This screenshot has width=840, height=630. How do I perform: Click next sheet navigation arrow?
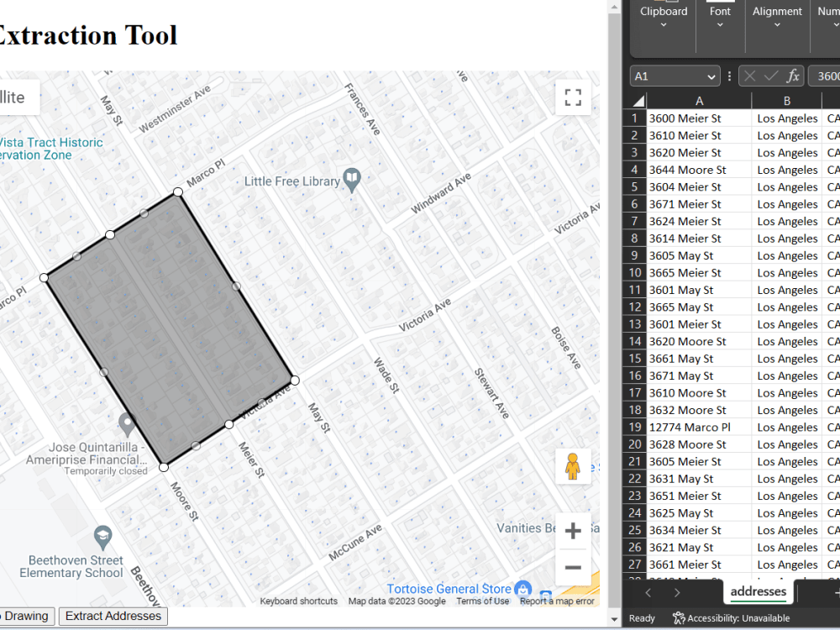[676, 592]
